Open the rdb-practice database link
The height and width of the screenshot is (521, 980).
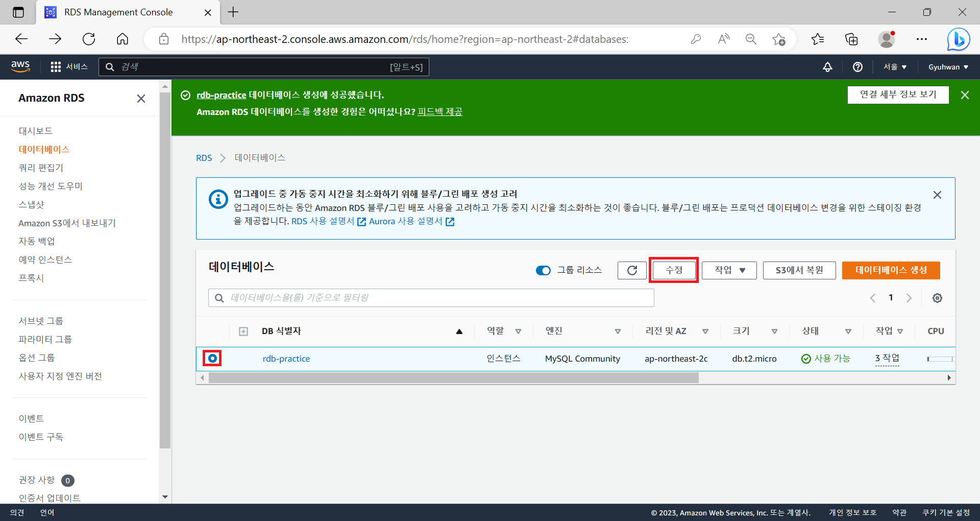(x=286, y=359)
